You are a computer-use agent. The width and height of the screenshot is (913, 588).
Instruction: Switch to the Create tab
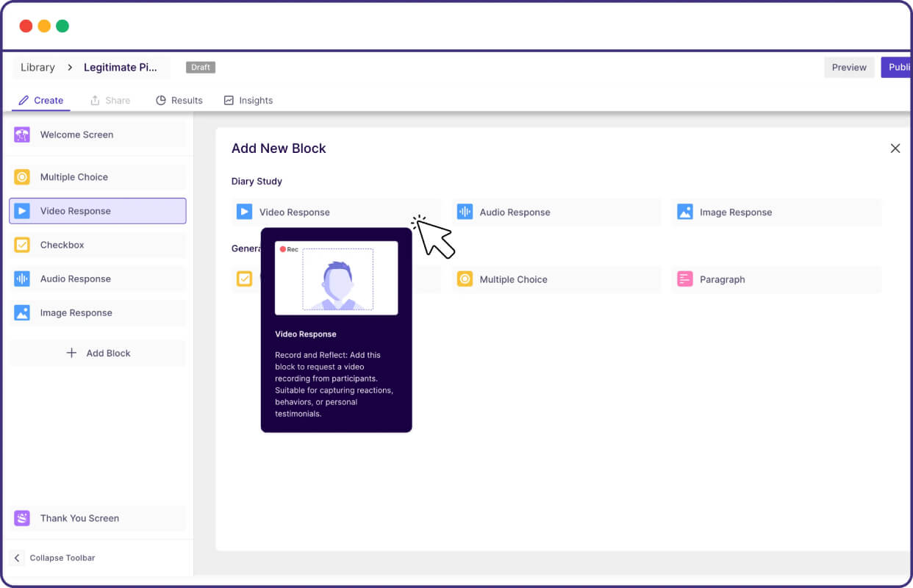point(41,100)
